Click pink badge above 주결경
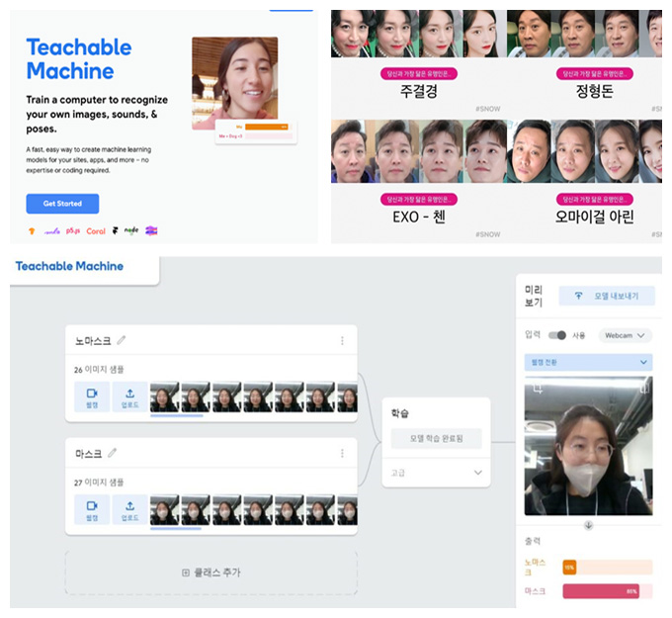 coord(419,74)
